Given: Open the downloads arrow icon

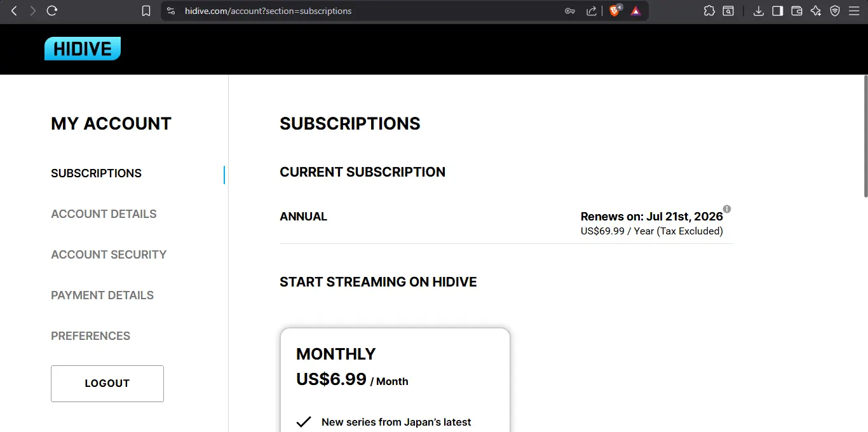Looking at the screenshot, I should pos(758,11).
